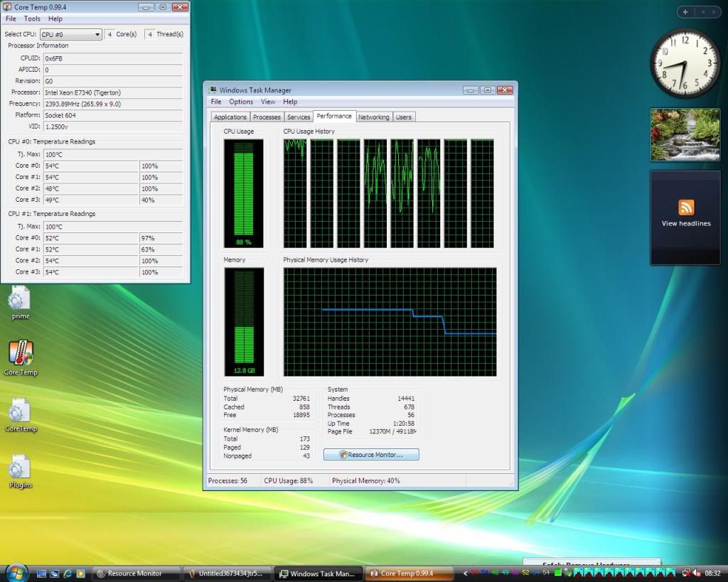This screenshot has height=582, width=728.
Task: Click the Frequency field 2393.89MHz
Action: [113, 104]
